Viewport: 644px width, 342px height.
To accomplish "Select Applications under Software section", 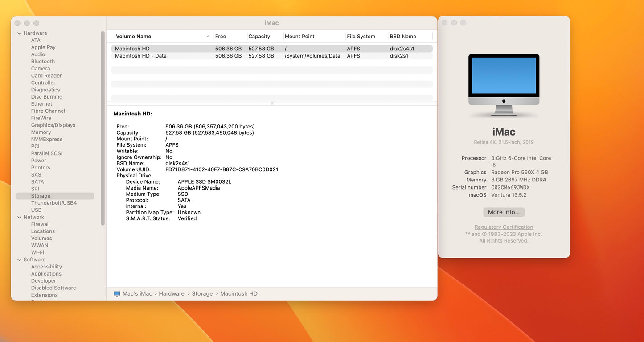I will pos(46,274).
